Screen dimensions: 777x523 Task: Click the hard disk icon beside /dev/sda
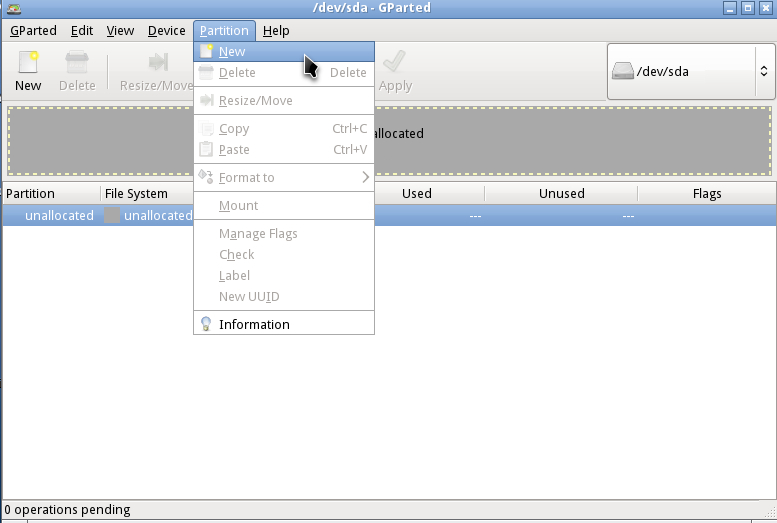[622, 71]
